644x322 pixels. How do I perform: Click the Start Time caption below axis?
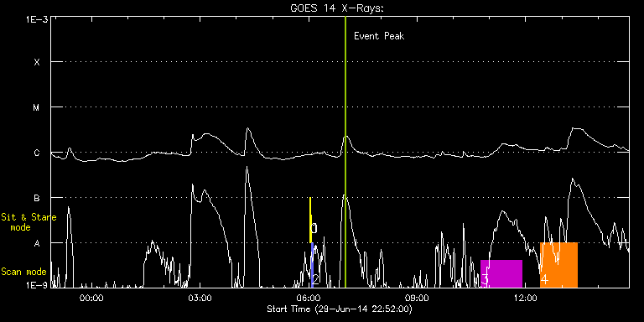click(x=340, y=309)
